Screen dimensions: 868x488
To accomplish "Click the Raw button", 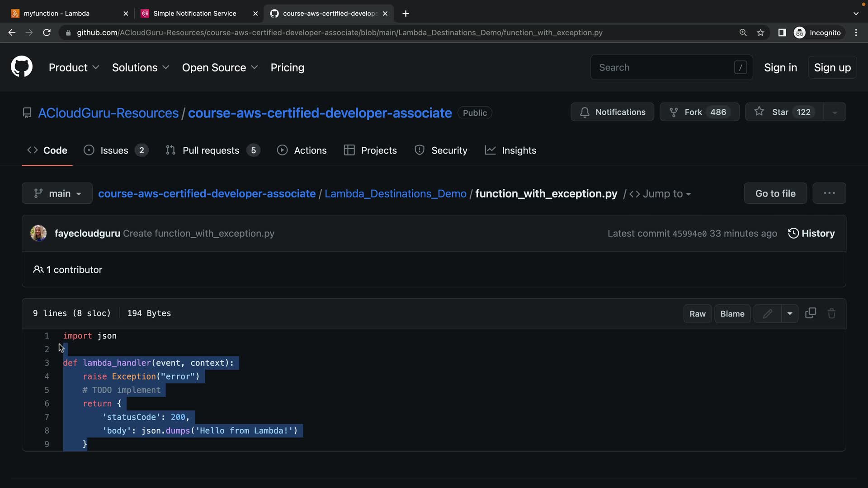I will tap(697, 314).
